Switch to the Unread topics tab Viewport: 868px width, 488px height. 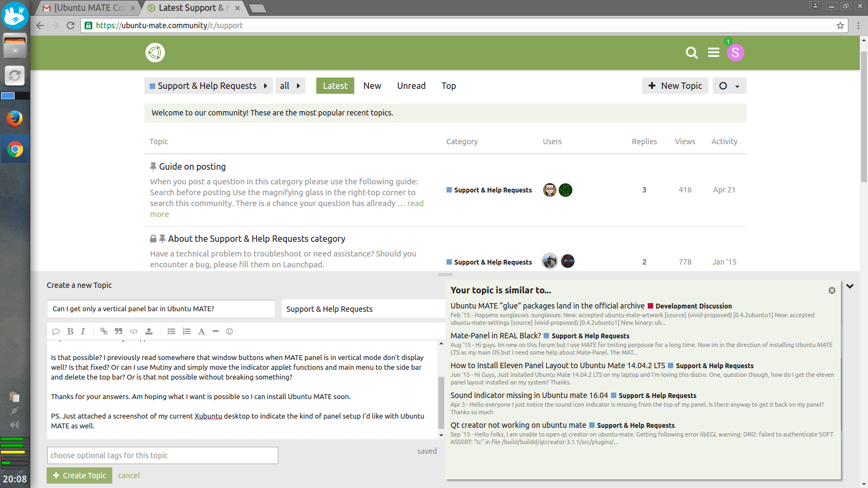(411, 86)
